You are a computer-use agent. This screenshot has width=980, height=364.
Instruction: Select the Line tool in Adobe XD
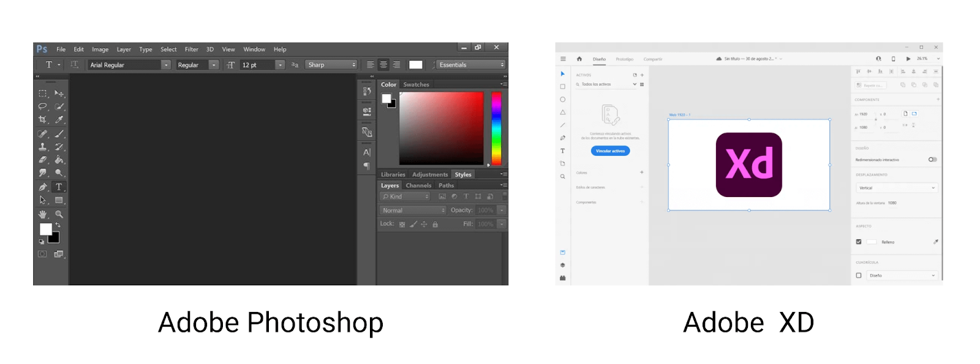coord(562,125)
